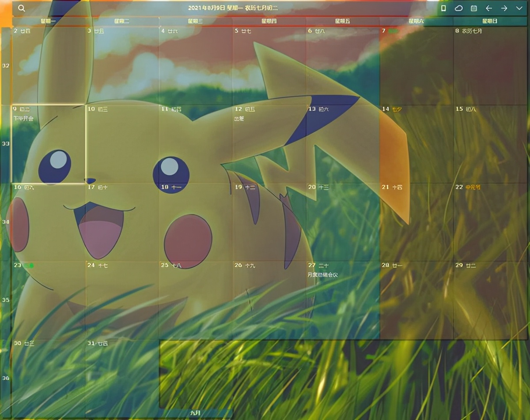Select day cell 24 十七
The height and width of the screenshot is (420, 530).
(122, 300)
